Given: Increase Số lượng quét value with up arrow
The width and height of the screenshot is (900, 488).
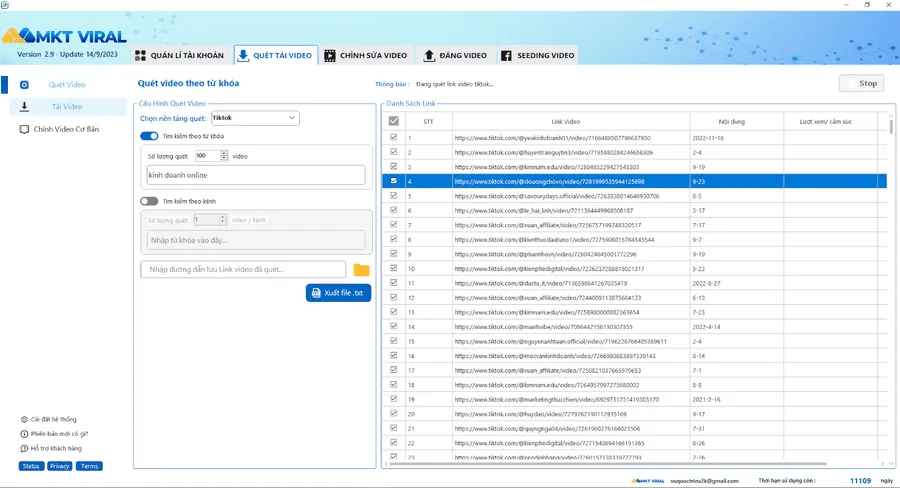Looking at the screenshot, I should click(224, 153).
